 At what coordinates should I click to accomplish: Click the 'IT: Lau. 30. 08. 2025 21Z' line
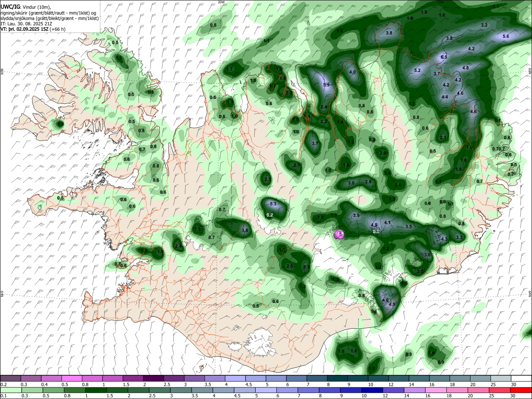[26, 24]
